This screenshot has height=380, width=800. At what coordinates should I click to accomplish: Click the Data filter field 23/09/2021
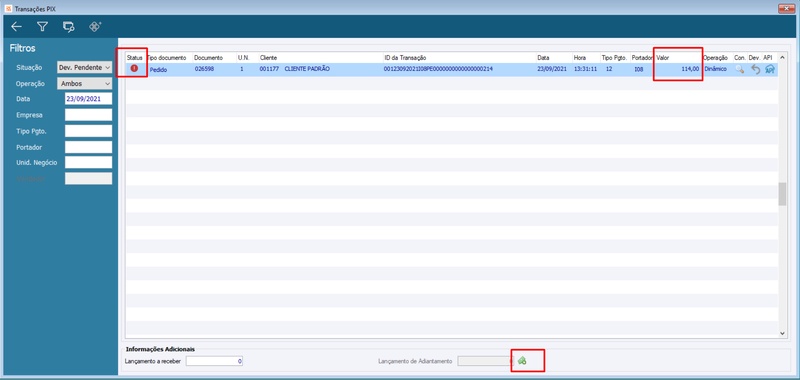[88, 99]
